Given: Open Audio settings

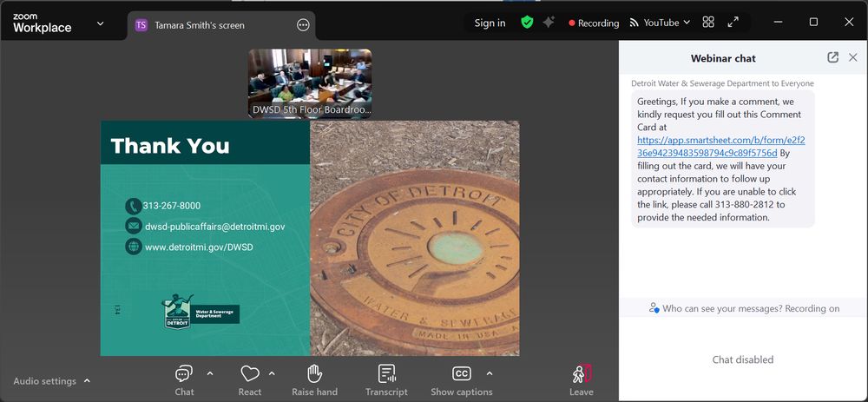Looking at the screenshot, I should coord(45,381).
